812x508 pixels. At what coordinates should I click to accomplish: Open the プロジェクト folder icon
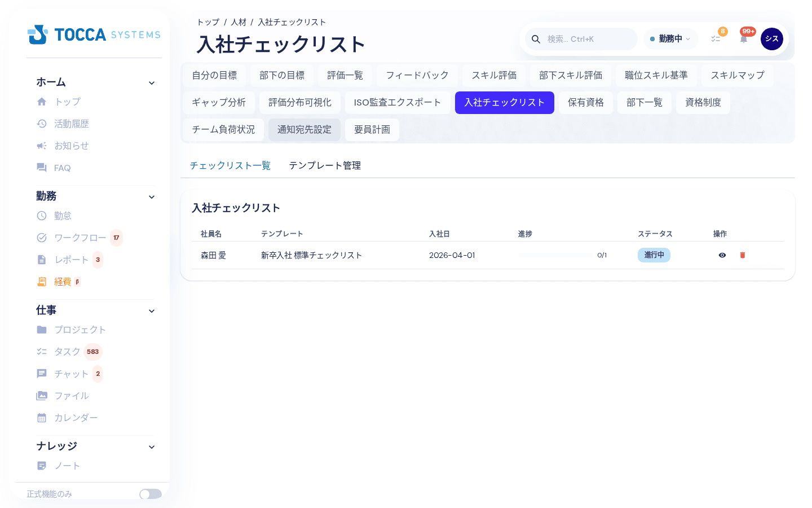click(x=42, y=330)
